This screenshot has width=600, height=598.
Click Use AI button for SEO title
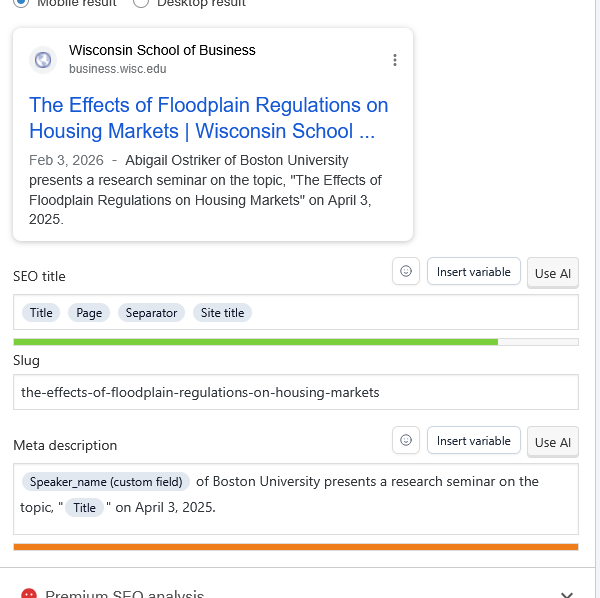552,273
